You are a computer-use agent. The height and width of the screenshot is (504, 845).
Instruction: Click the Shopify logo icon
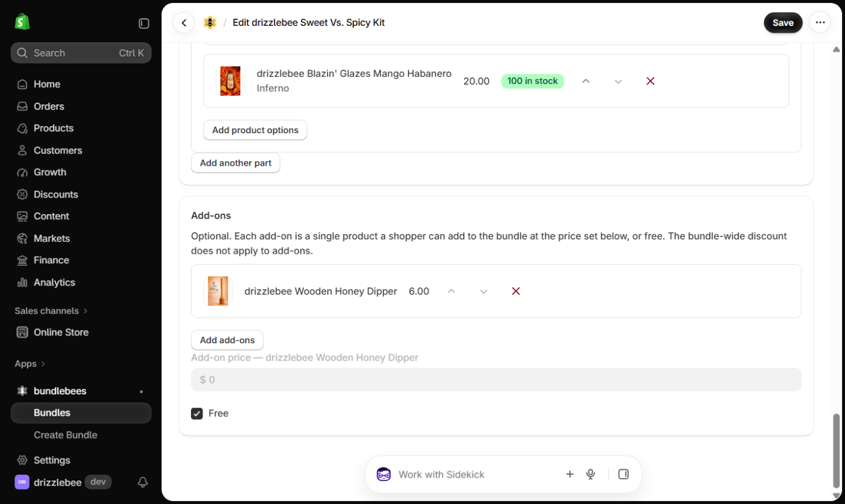(x=22, y=22)
